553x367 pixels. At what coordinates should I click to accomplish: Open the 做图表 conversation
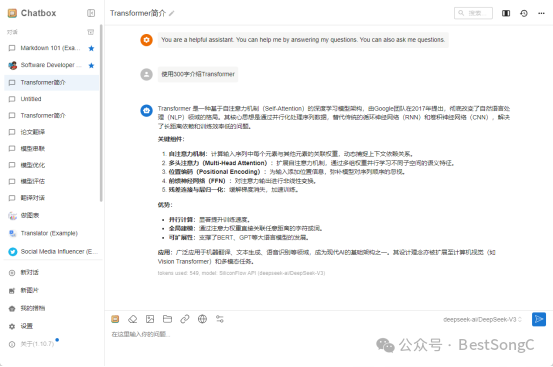pyautogui.click(x=51, y=215)
